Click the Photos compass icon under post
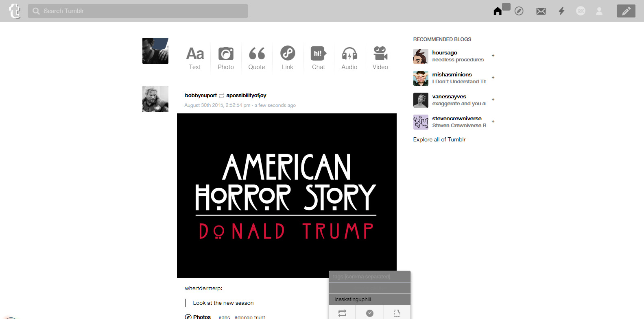This screenshot has width=644, height=319. click(x=188, y=317)
